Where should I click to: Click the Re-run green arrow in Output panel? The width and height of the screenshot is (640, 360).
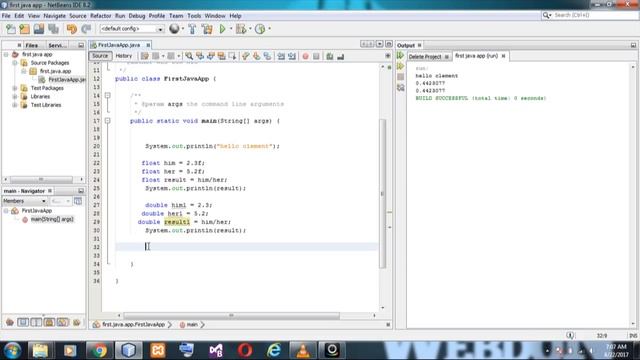click(x=400, y=55)
